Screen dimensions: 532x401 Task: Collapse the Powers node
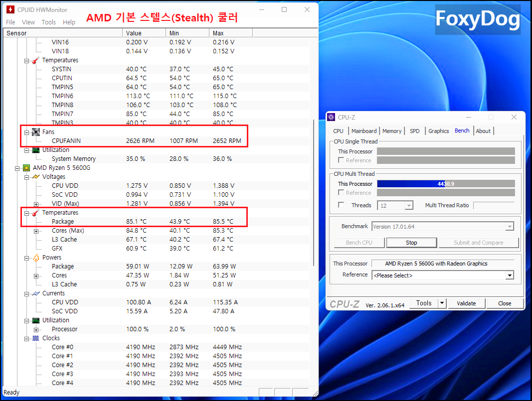pos(26,259)
